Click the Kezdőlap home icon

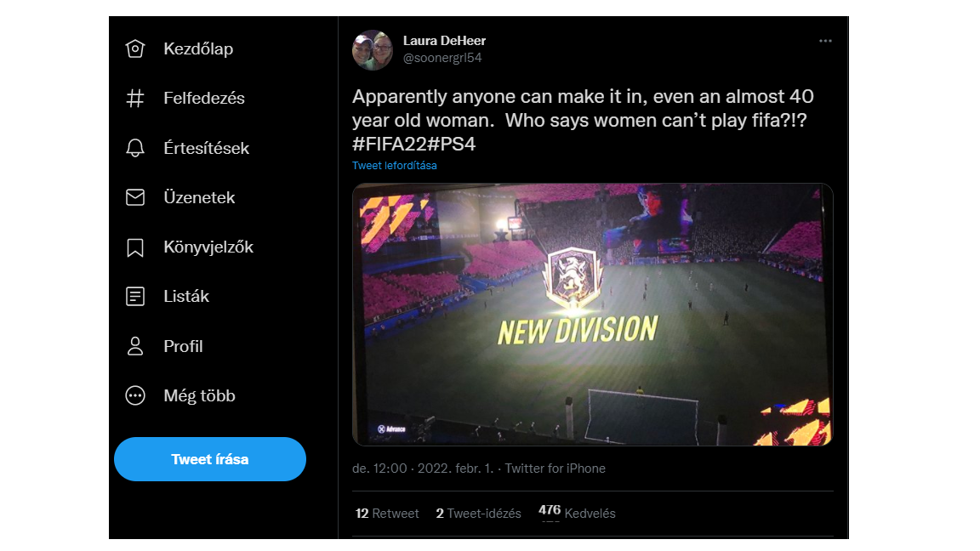[x=134, y=48]
